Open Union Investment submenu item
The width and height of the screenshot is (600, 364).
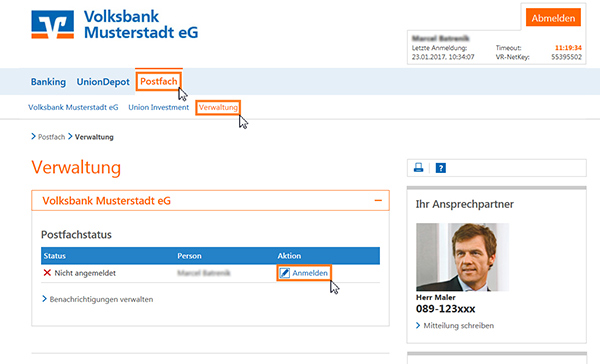click(x=158, y=108)
